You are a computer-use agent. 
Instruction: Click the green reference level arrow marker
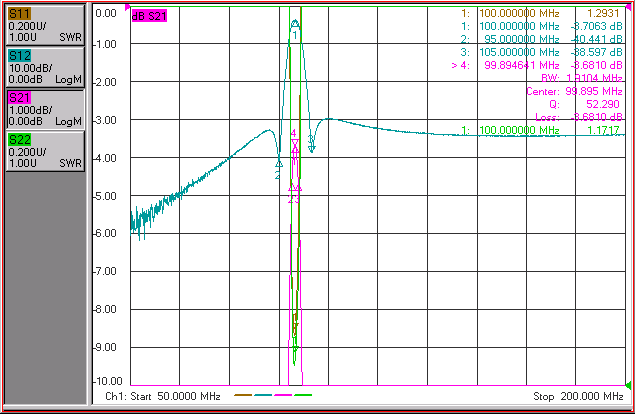tap(628, 384)
